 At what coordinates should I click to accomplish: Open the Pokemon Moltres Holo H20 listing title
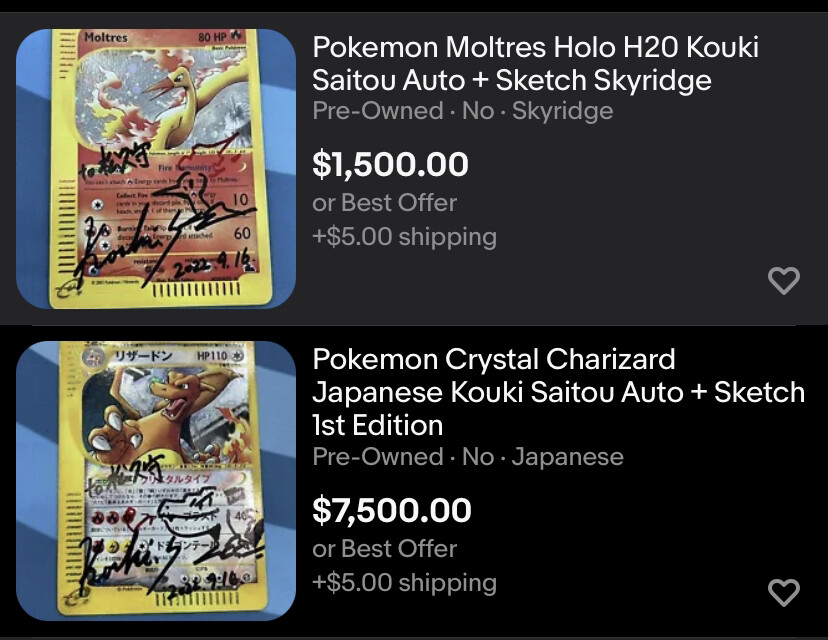pos(535,63)
